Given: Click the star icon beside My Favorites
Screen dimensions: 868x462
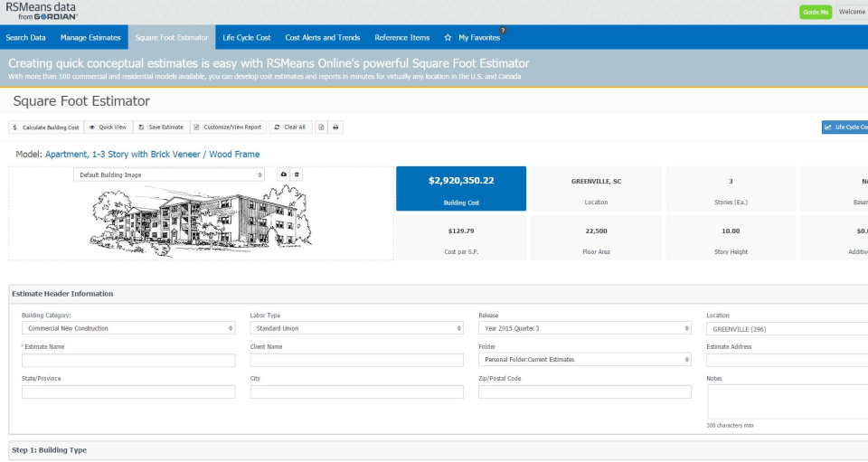Looking at the screenshot, I should 448,38.
